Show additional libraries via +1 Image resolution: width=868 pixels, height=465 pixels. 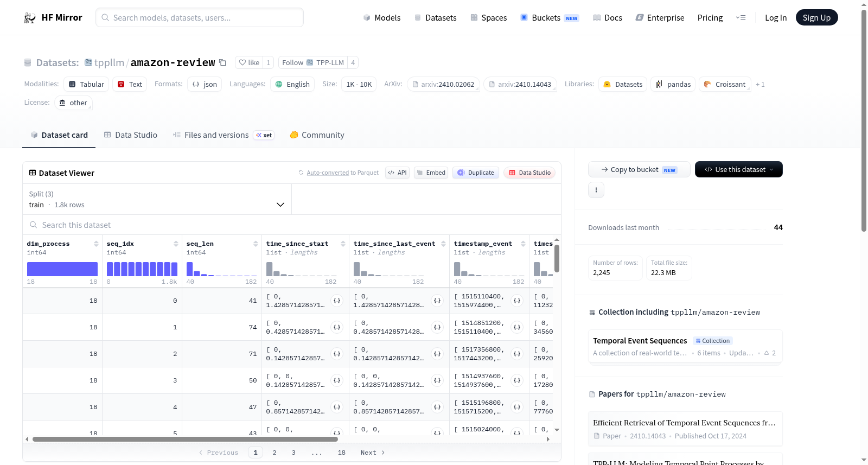(x=760, y=85)
